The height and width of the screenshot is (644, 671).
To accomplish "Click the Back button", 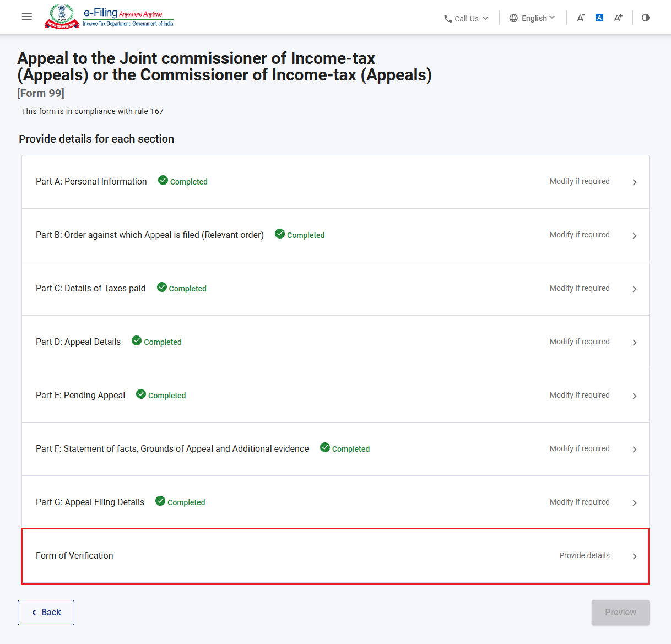I will pyautogui.click(x=46, y=613).
